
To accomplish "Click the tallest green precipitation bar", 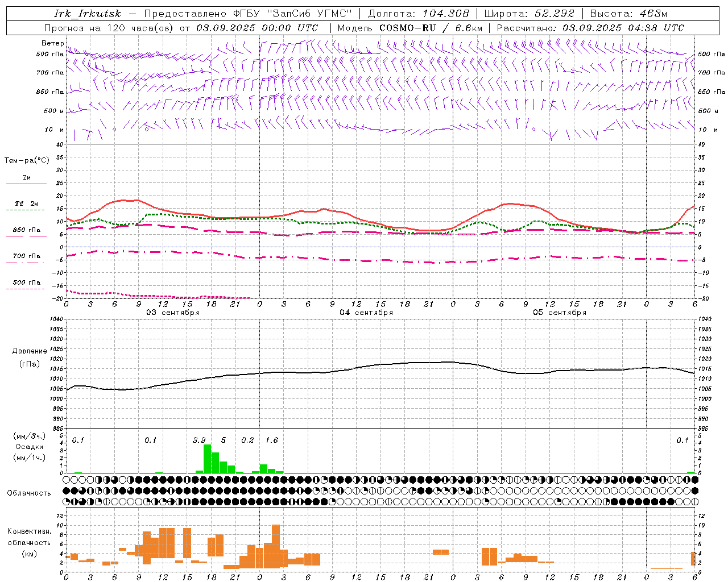I will coord(208,458).
